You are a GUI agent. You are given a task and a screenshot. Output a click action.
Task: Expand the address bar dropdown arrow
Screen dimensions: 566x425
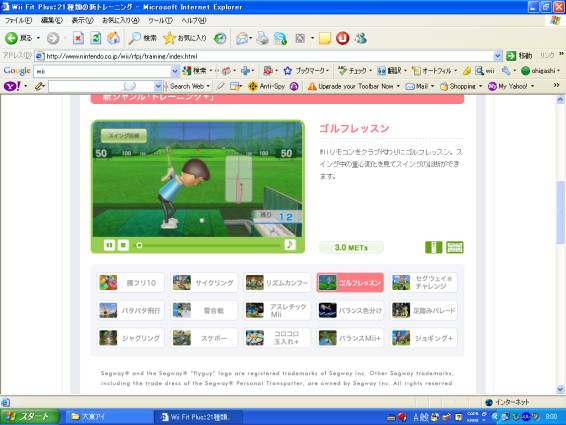[498, 56]
